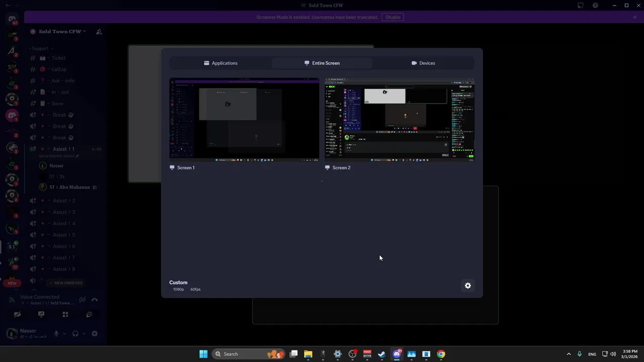Open headphone output options dropdown arrow
This screenshot has width=644, height=362.
point(84,333)
